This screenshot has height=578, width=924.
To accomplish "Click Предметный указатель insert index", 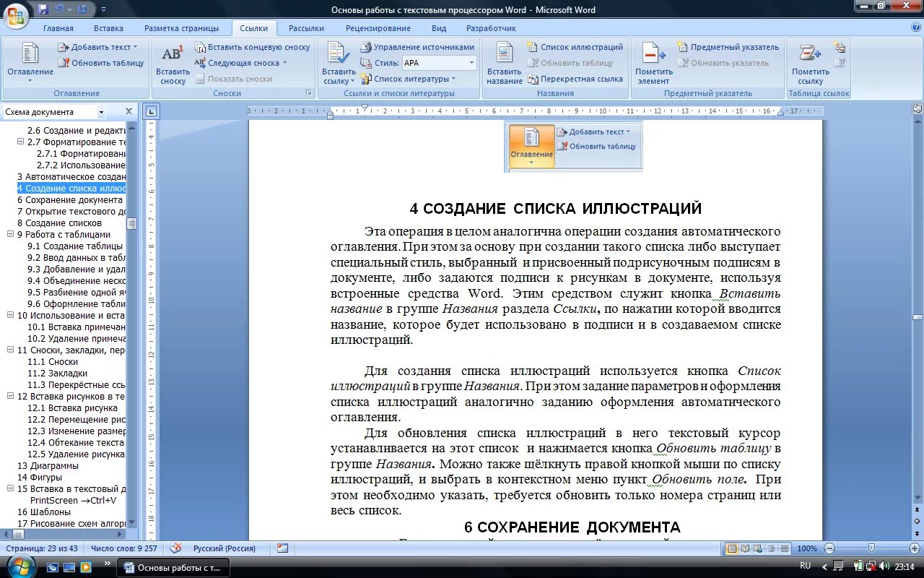I will click(728, 47).
